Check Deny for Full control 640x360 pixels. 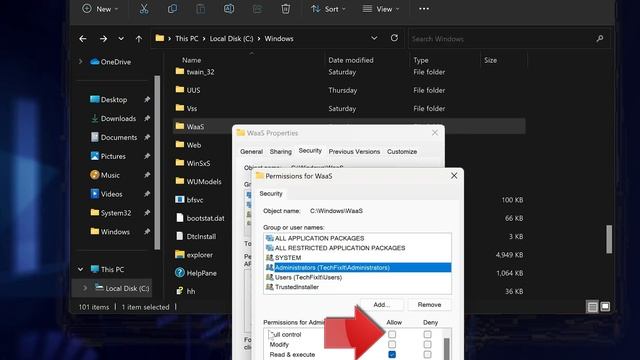click(x=427, y=334)
